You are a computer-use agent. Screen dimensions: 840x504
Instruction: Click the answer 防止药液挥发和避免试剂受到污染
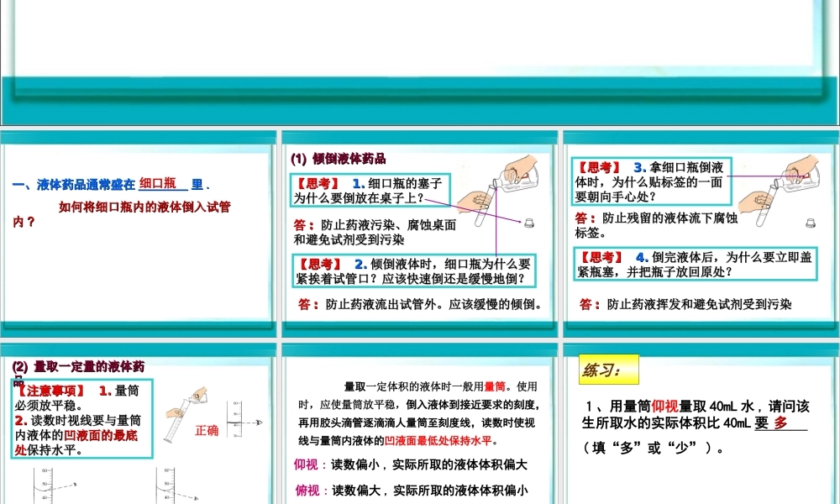pyautogui.click(x=685, y=304)
